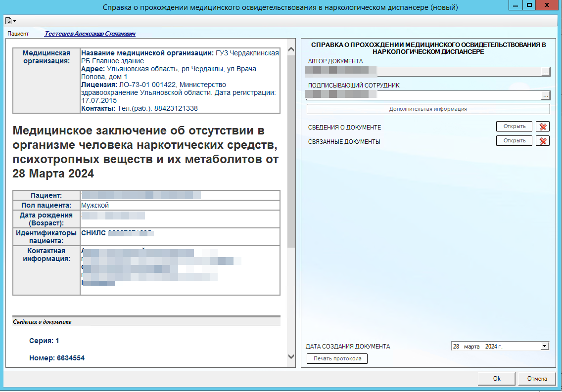Open the document menu icon in toolbar
562x392 pixels.
coord(10,21)
